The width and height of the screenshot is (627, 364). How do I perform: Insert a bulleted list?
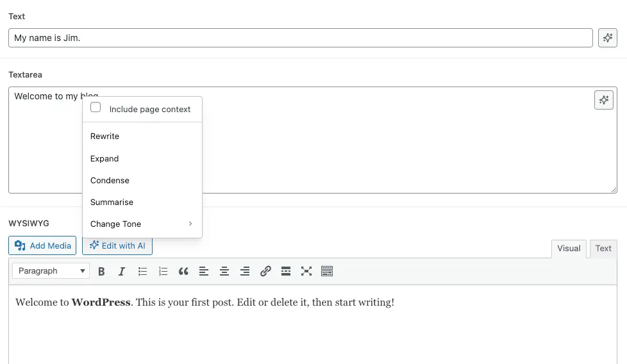(142, 271)
